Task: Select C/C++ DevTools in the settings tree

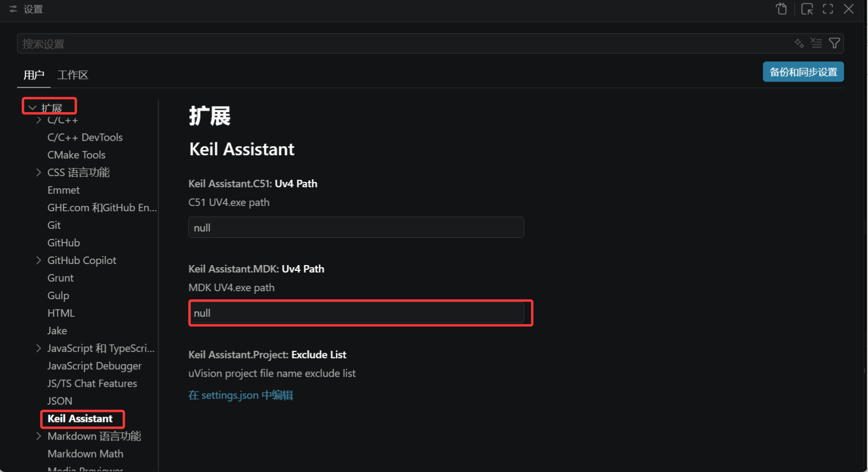Action: (85, 137)
